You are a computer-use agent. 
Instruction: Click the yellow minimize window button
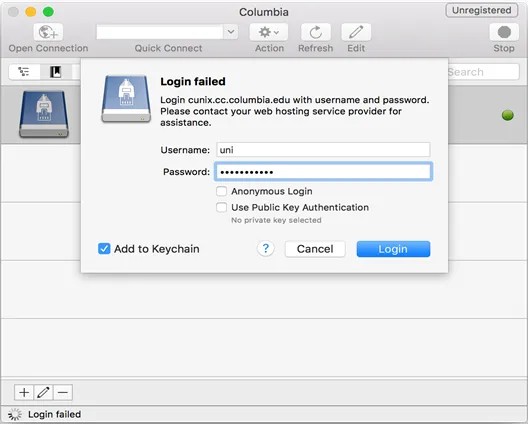pyautogui.click(x=31, y=12)
